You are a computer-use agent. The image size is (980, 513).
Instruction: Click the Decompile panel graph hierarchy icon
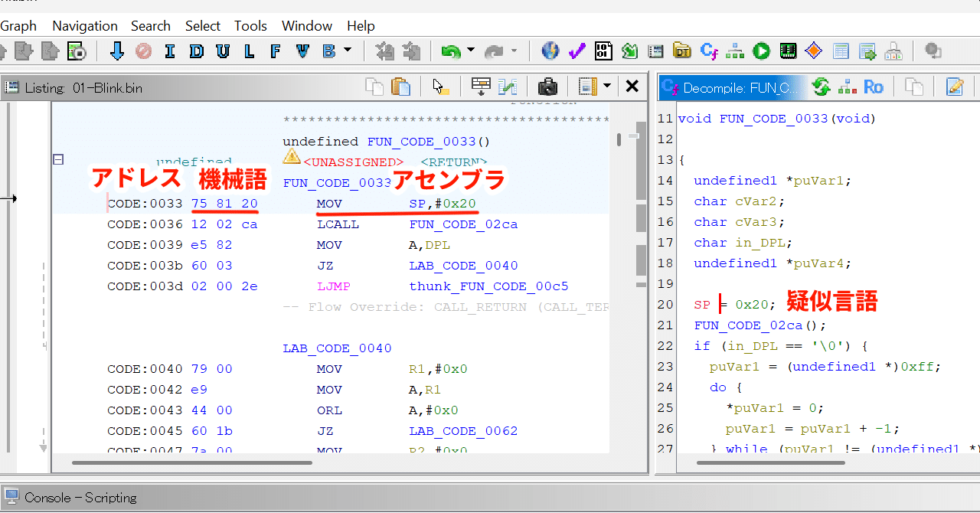[x=848, y=87]
